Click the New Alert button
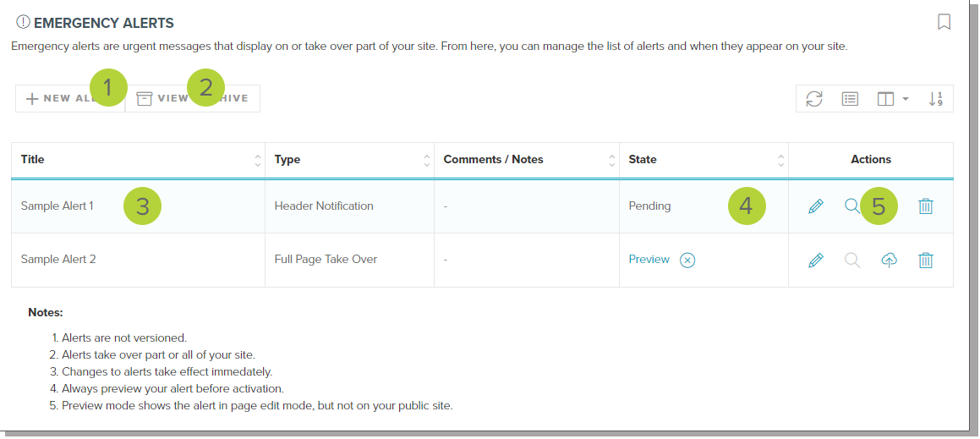This screenshot has width=980, height=439. coord(69,98)
